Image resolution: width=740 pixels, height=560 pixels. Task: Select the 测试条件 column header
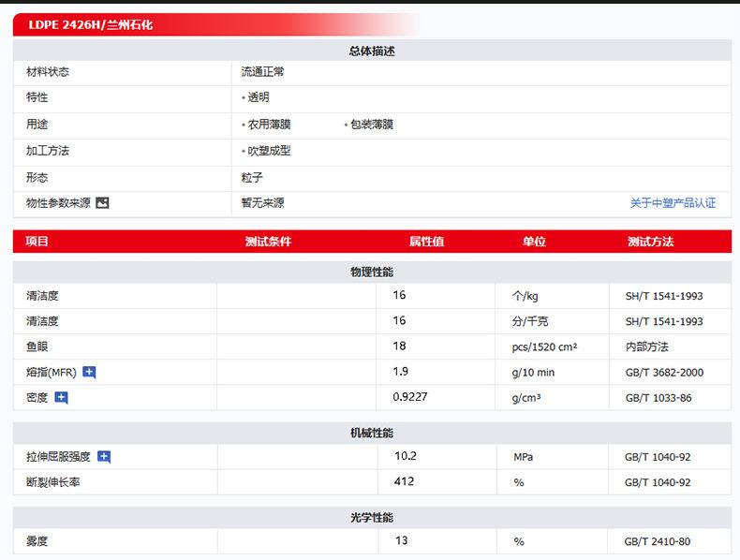[x=268, y=242]
